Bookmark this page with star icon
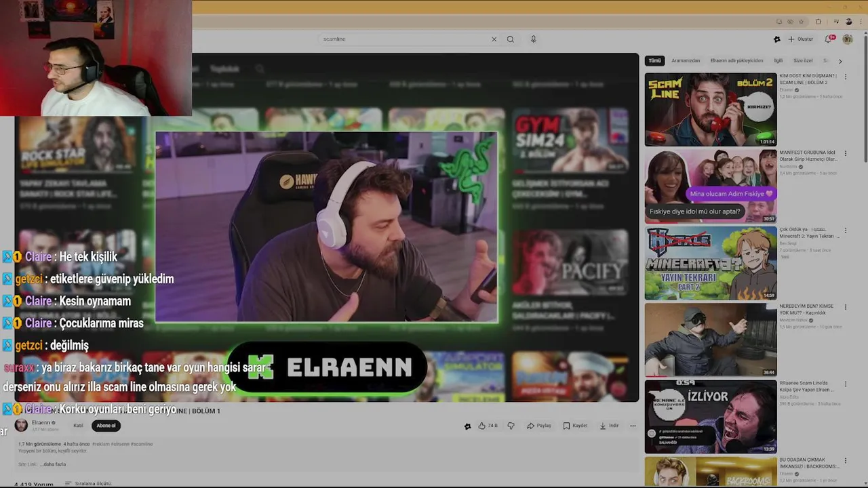Screen dimensions: 868x488 pyautogui.click(x=801, y=22)
